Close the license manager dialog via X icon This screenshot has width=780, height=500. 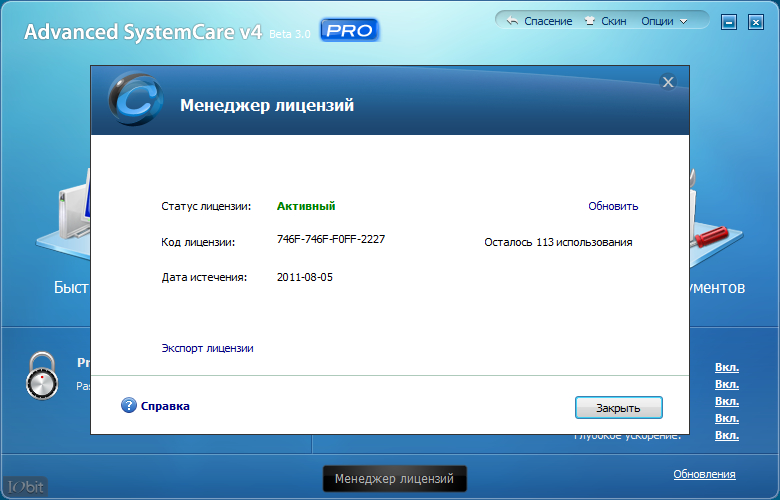(668, 82)
